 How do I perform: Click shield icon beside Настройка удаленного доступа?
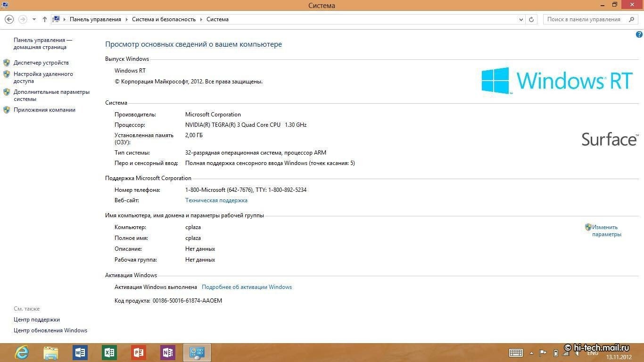tap(7, 74)
